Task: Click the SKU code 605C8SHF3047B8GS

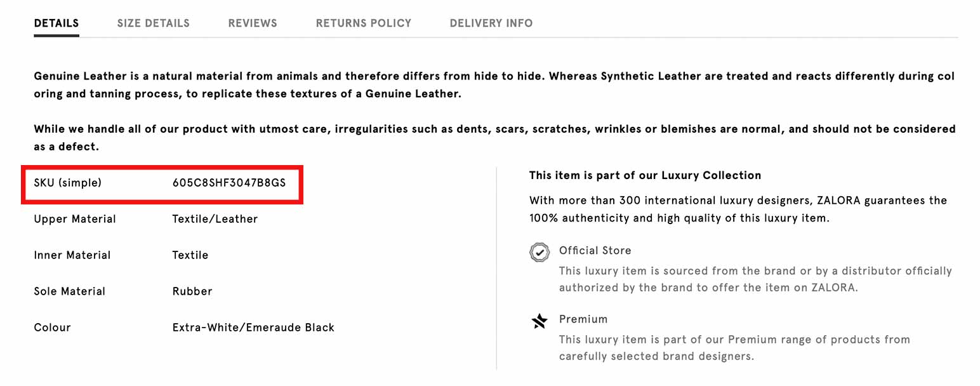Action: 229,183
